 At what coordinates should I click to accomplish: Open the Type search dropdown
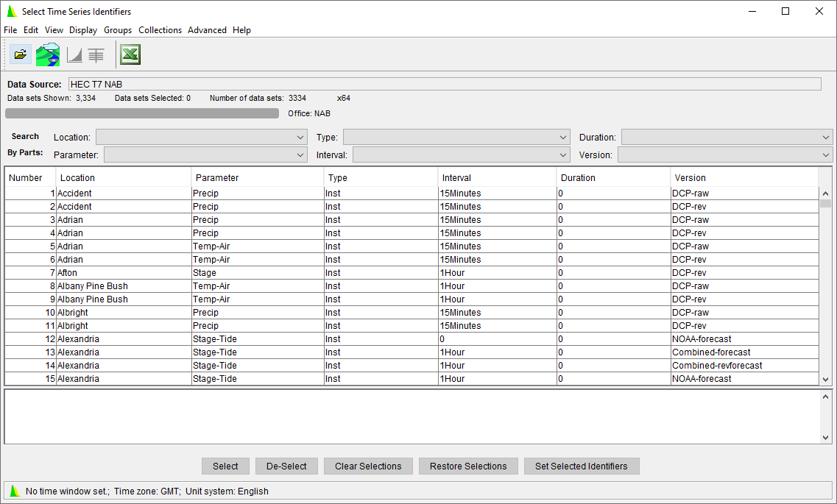pos(456,137)
